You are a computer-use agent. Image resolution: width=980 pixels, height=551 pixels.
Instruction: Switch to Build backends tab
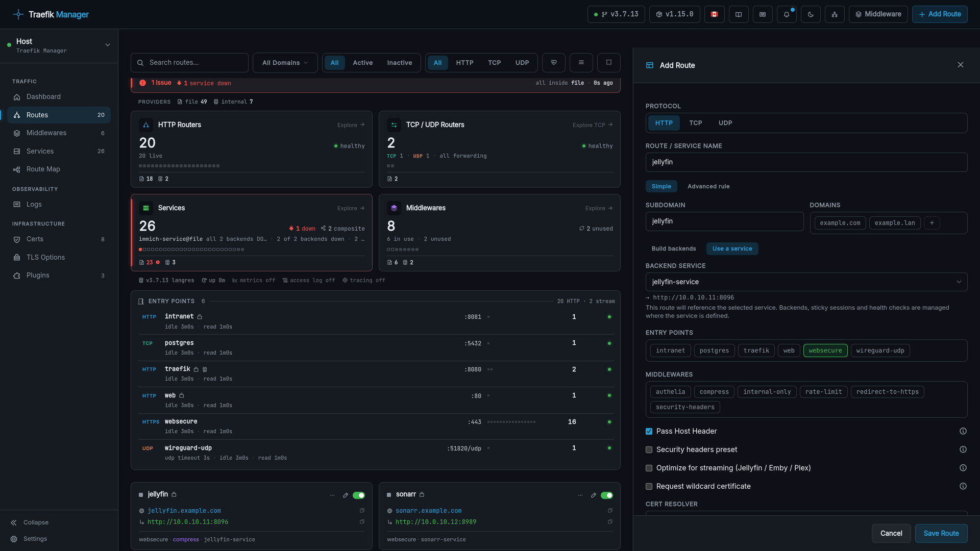pyautogui.click(x=674, y=248)
